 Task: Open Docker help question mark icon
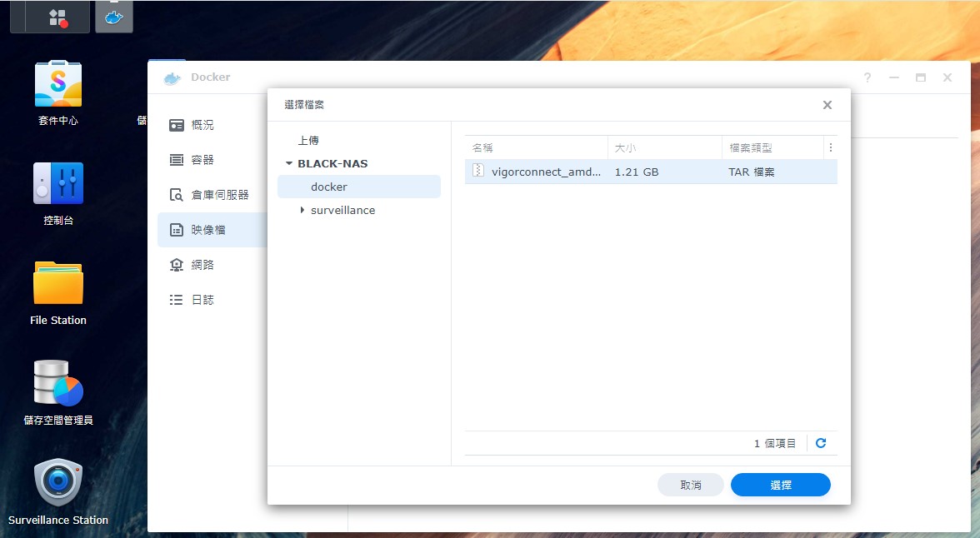click(x=867, y=77)
